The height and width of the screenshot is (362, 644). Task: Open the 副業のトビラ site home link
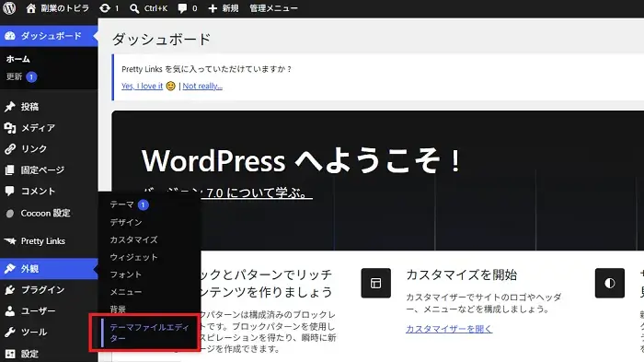coord(57,8)
